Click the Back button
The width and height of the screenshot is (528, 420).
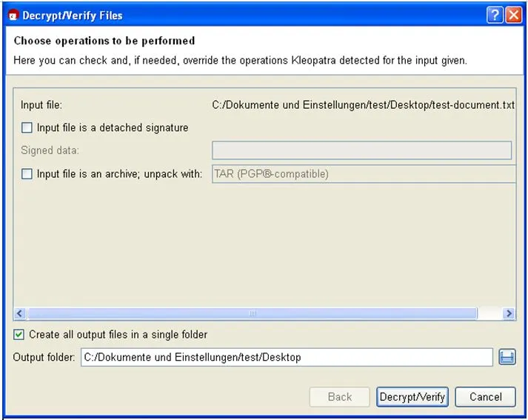point(339,397)
